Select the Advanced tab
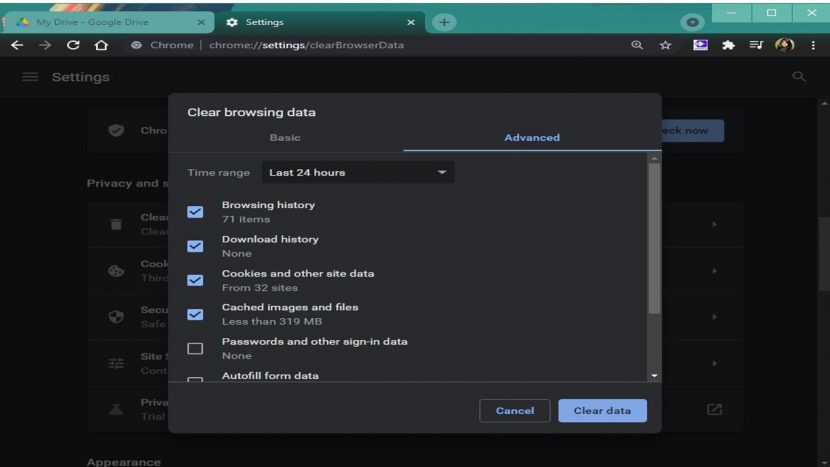This screenshot has width=830, height=467. click(532, 138)
